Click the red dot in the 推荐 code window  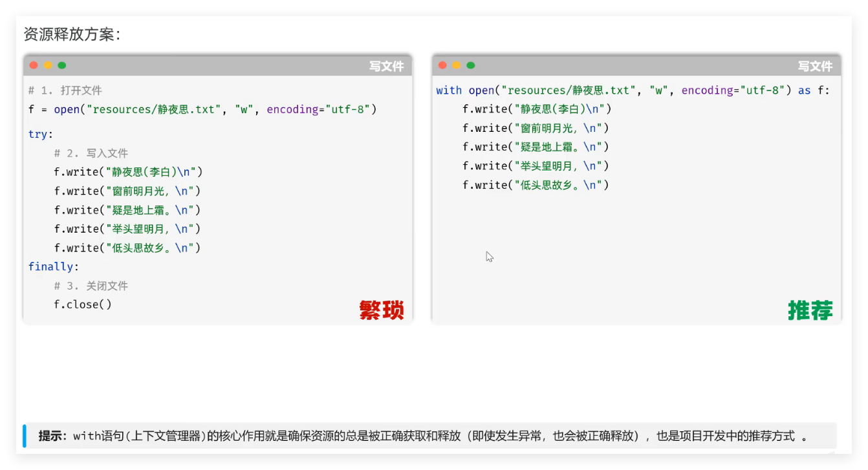coord(442,65)
